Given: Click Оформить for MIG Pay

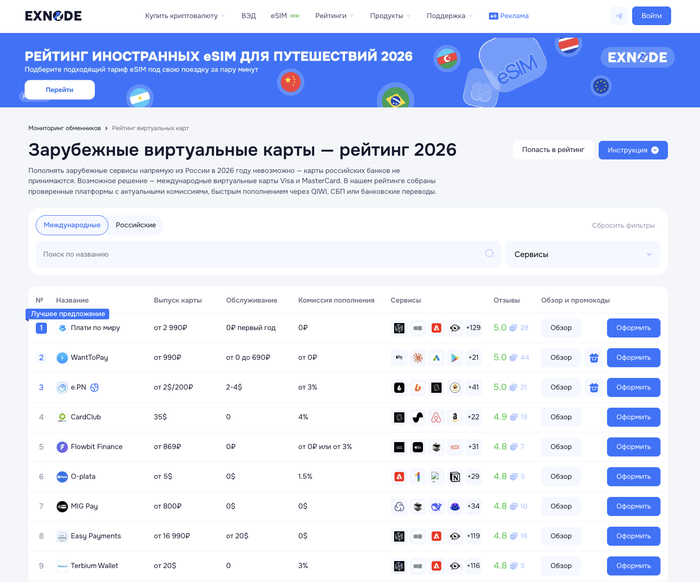Looking at the screenshot, I should tap(633, 506).
